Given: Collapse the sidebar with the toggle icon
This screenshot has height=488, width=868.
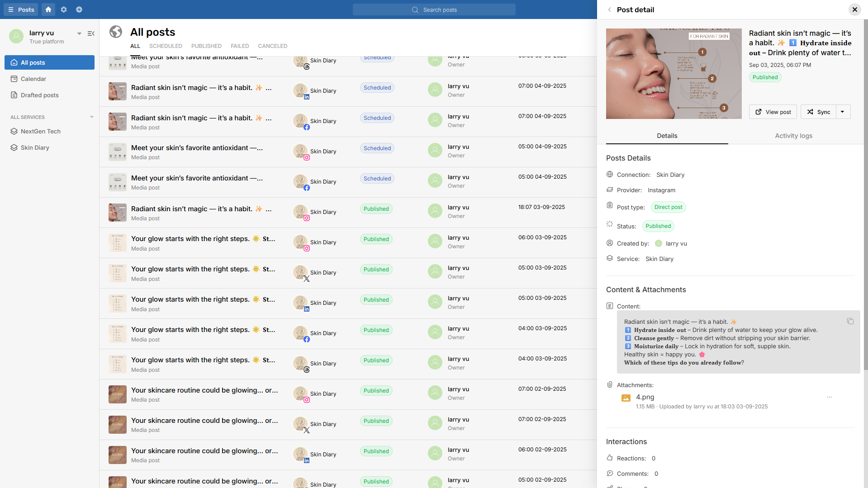Looking at the screenshot, I should [91, 33].
